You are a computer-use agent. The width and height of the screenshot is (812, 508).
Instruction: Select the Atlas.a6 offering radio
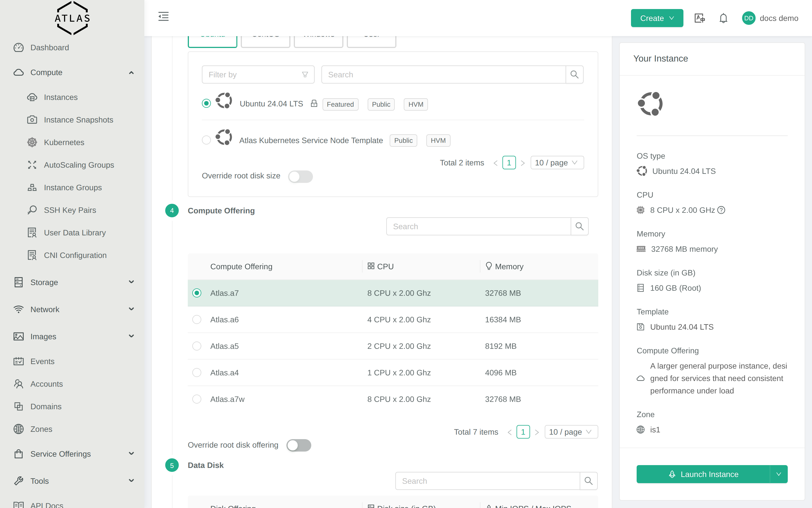pos(197,319)
